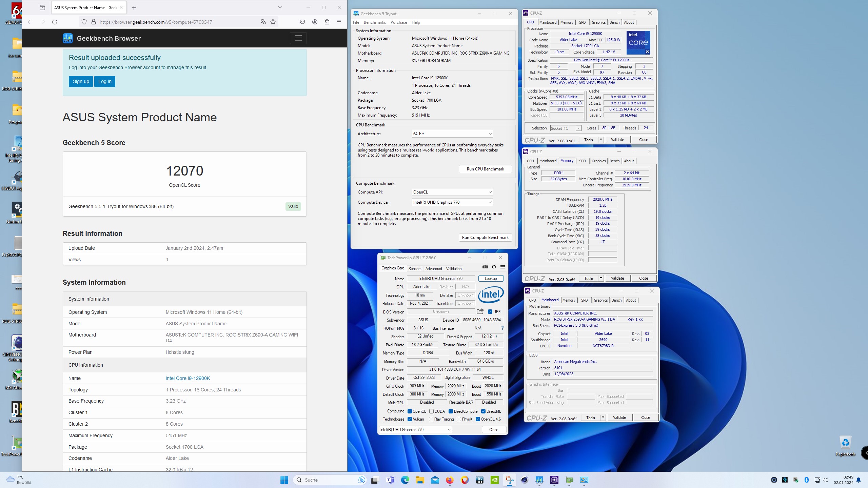Screen dimensions: 868x488
Task: Click the browser translate page icon
Action: 263,22
